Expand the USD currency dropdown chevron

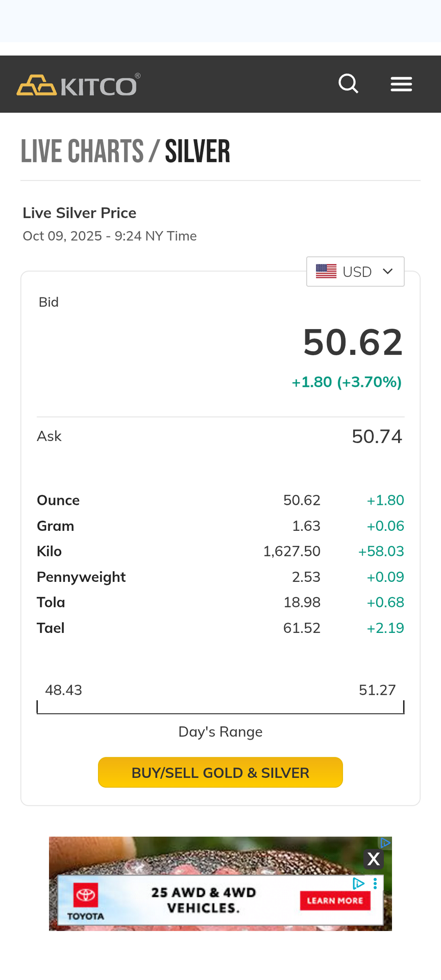388,272
